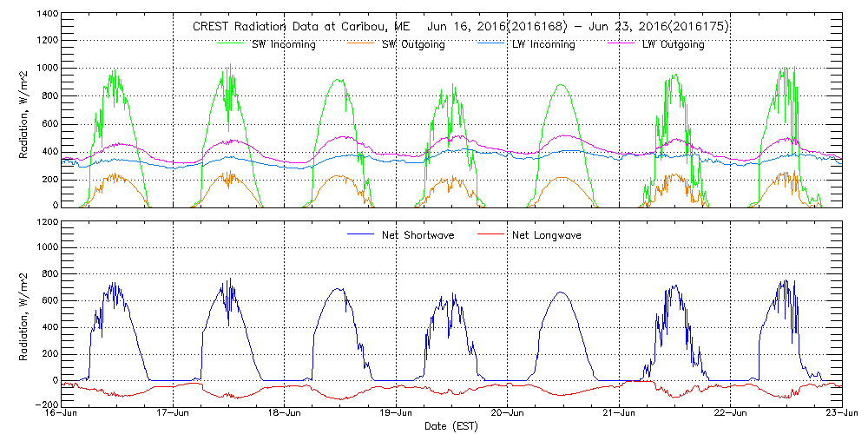This screenshot has width=868, height=434.
Task: Select the 18-Jun date tick label
Action: (285, 414)
